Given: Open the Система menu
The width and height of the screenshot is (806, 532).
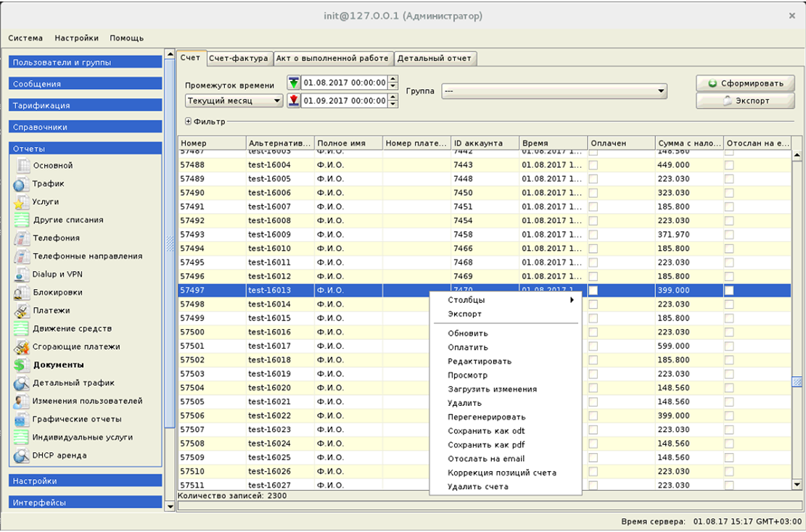Looking at the screenshot, I should (25, 38).
